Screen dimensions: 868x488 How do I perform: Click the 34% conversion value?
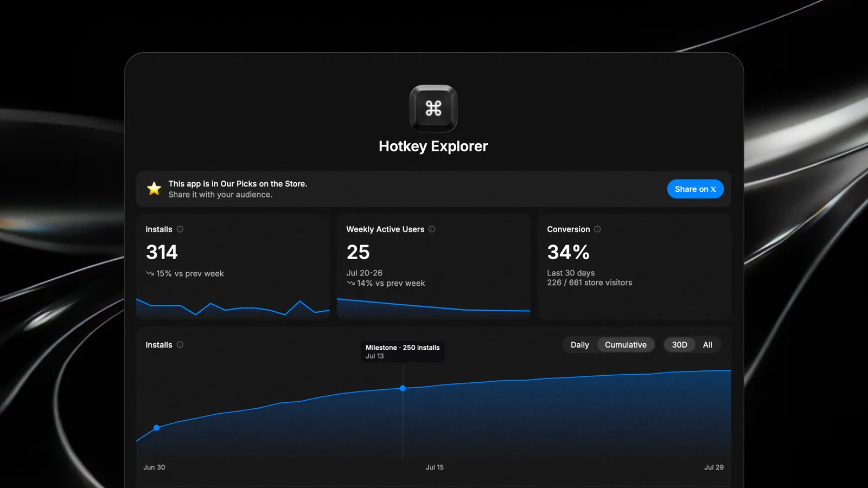tap(568, 252)
